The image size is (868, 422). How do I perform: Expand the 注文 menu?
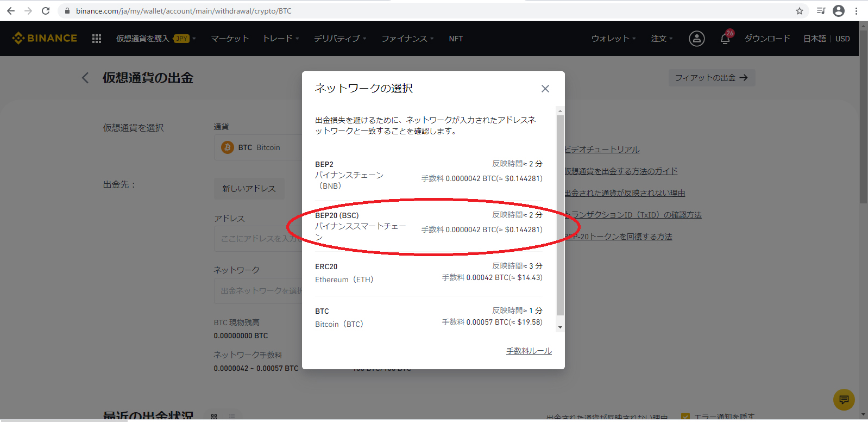tap(662, 39)
